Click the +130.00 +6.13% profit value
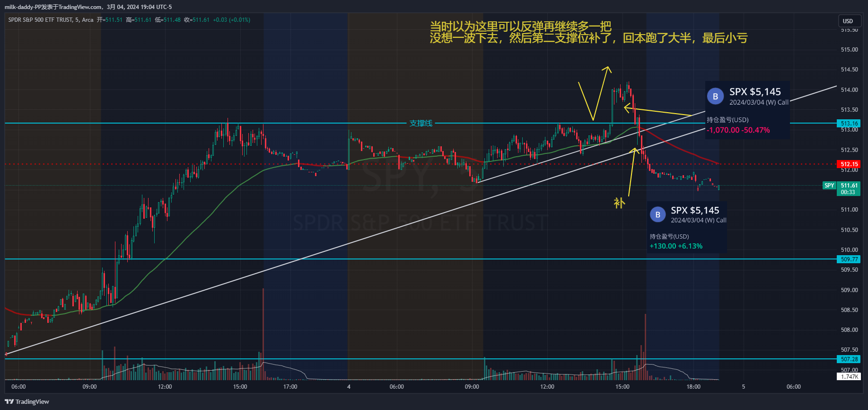This screenshot has height=410, width=868. tap(675, 246)
